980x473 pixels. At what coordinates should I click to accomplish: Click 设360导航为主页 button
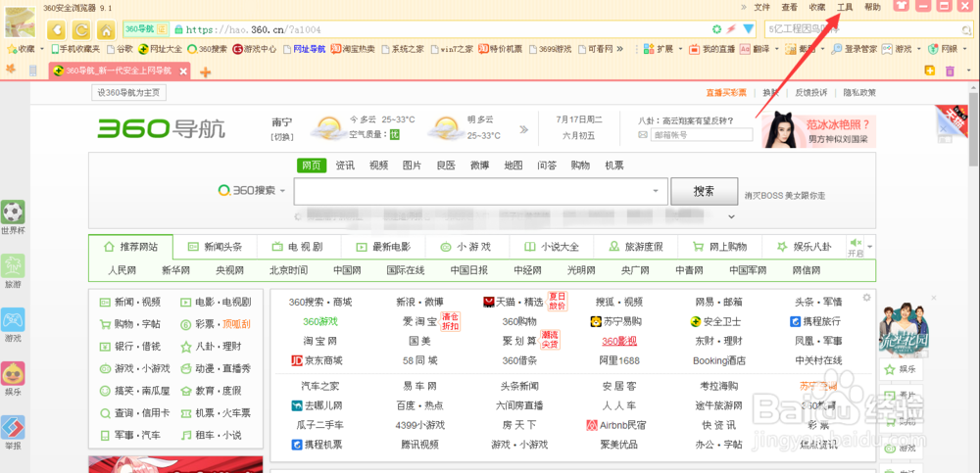128,92
